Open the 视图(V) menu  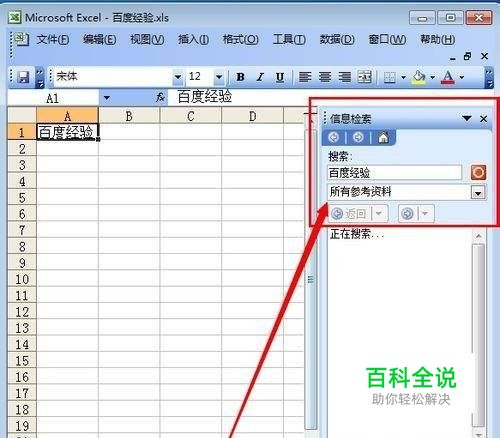147,40
